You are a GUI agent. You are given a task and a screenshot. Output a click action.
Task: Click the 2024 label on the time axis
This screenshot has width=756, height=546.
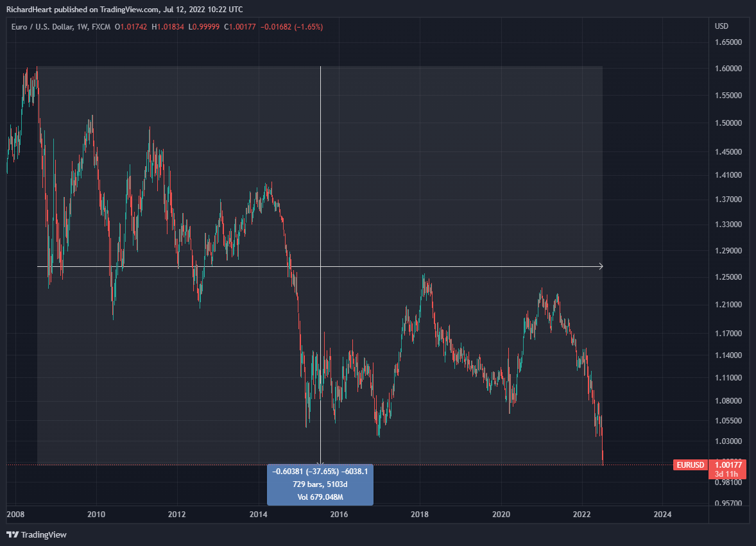click(x=662, y=514)
